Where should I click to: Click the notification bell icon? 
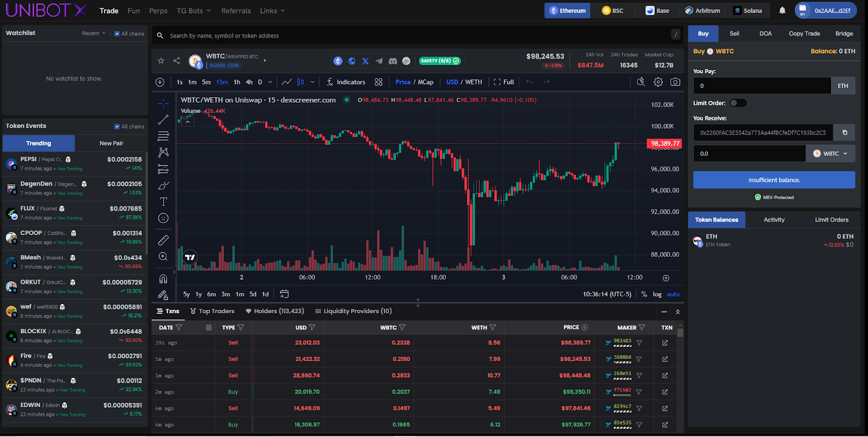(x=782, y=10)
